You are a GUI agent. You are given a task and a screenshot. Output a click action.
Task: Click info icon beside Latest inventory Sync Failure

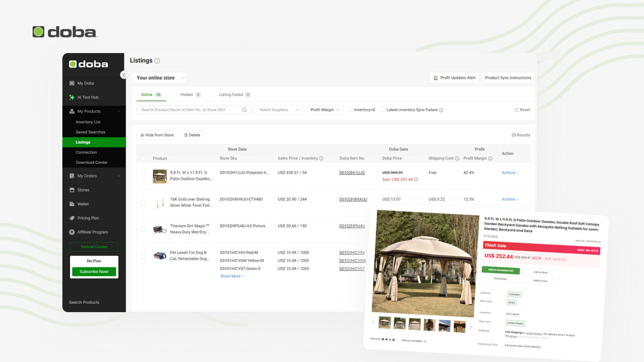coord(441,110)
